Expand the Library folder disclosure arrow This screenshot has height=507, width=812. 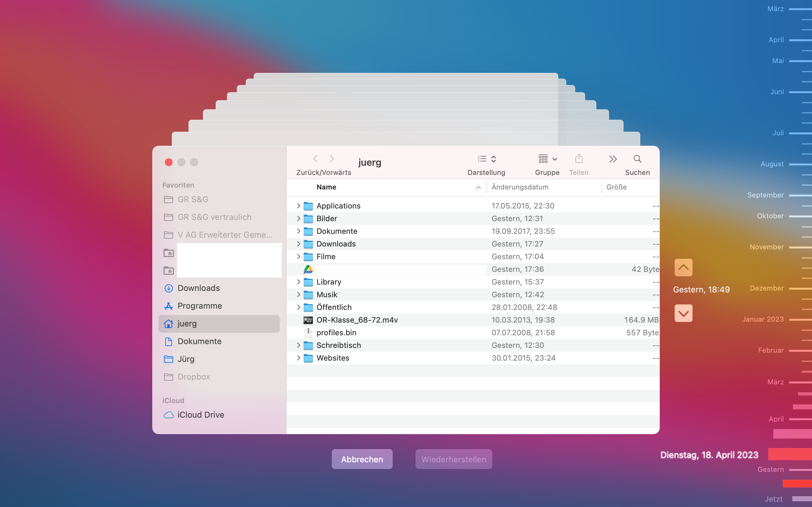tap(298, 282)
